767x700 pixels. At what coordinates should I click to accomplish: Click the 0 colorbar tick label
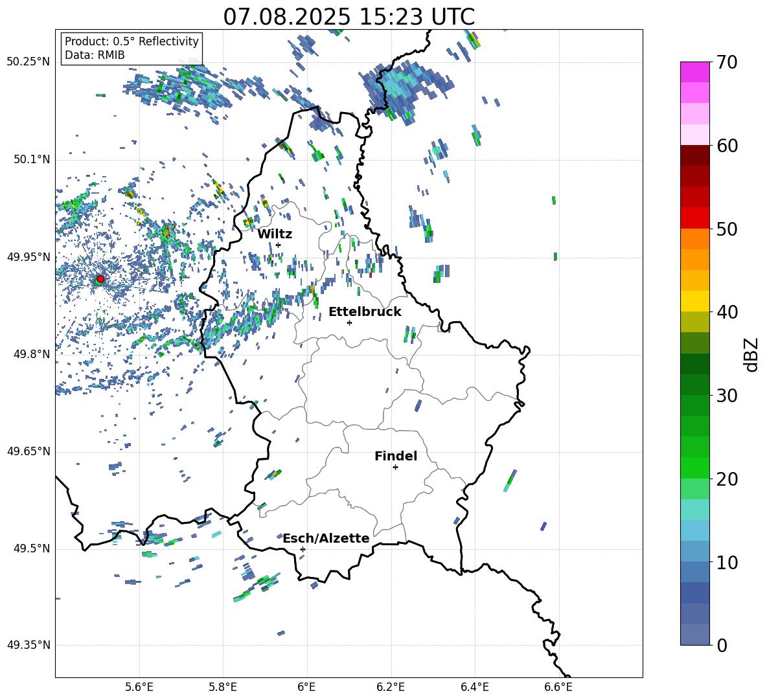point(722,645)
